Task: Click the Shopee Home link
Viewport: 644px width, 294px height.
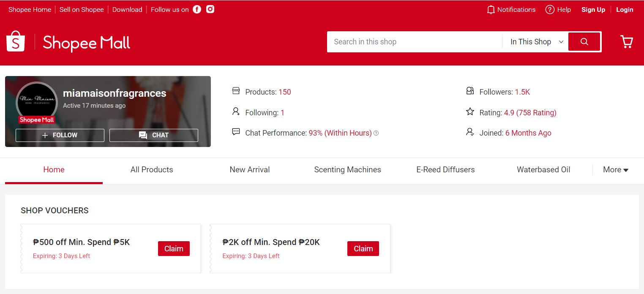Action: [30, 9]
